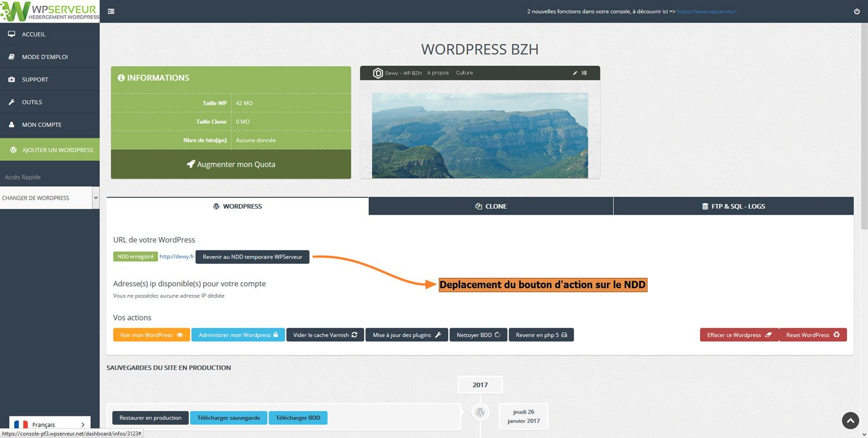Click the Outils wrench icon
Viewport: 868px width, 438px height.
tap(12, 102)
